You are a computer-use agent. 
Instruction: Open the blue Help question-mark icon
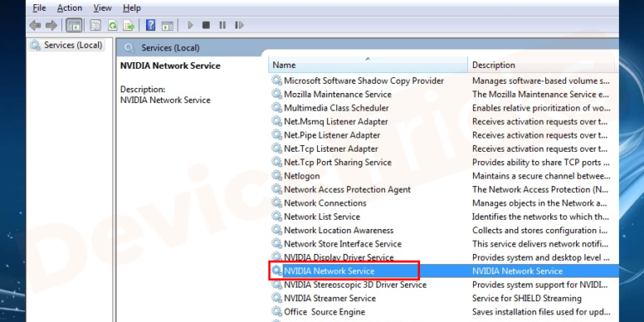point(151,25)
